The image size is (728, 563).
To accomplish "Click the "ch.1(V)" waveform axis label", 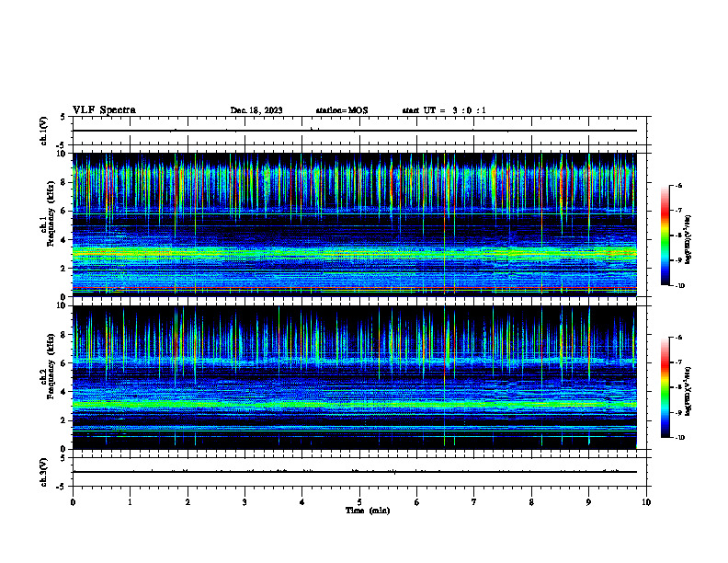I will point(44,131).
